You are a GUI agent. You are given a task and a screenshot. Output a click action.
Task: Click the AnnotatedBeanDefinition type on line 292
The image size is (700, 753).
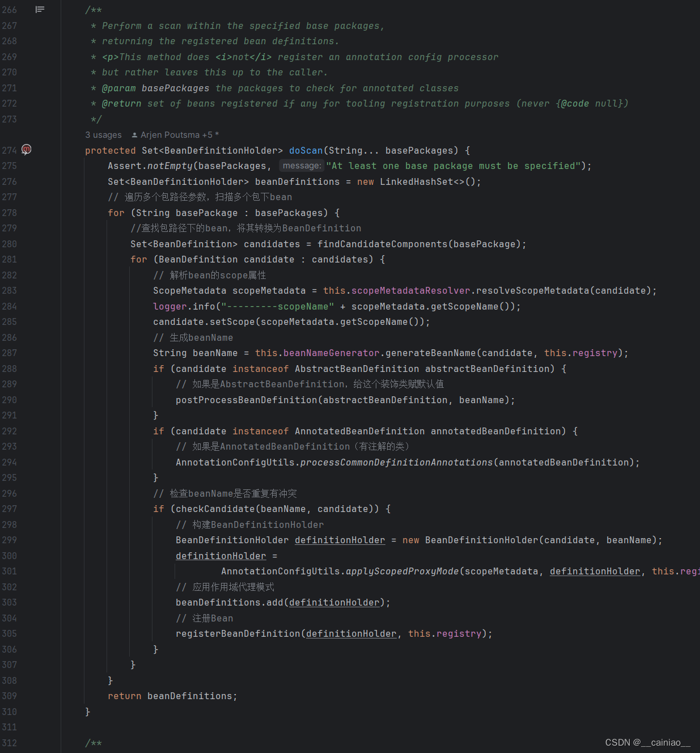point(360,431)
